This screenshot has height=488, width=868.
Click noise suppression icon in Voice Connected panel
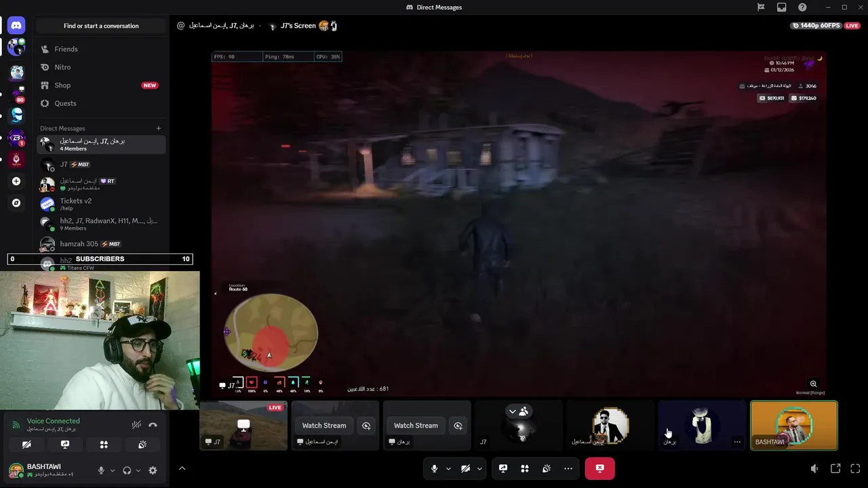tap(136, 425)
